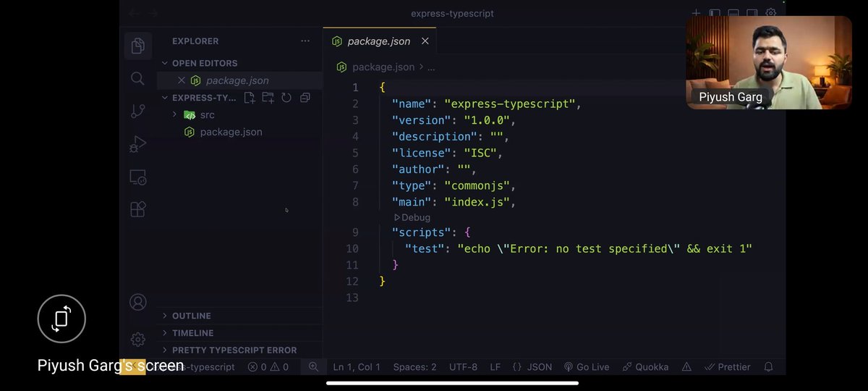Click the zoom magnifier in status bar
This screenshot has width=868, height=391.
click(x=313, y=367)
